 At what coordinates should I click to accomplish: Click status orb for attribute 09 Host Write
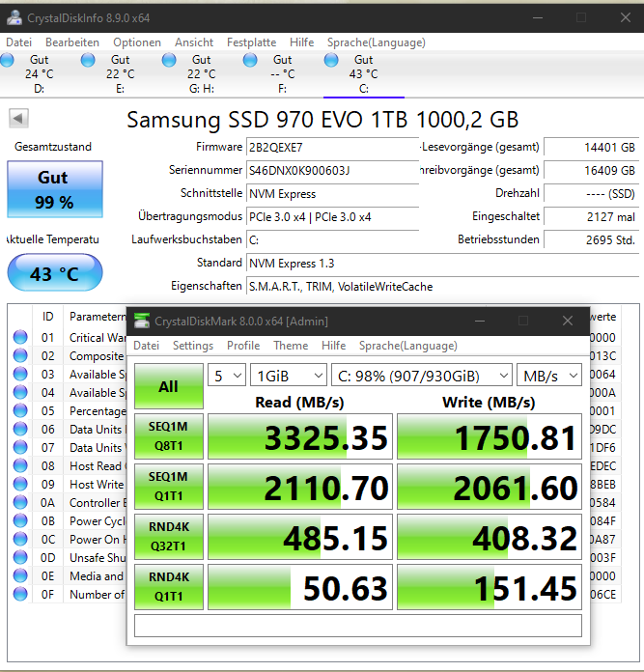(20, 484)
